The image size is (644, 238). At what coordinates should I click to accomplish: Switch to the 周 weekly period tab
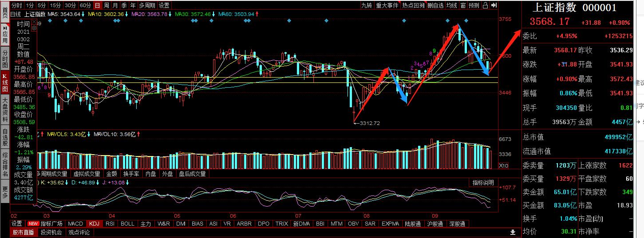106,5
